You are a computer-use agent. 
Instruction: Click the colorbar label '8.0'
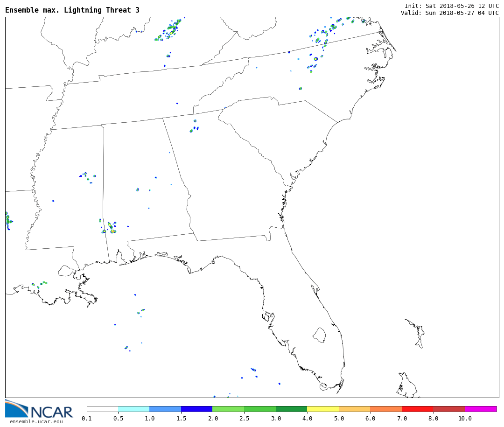pos(433,418)
